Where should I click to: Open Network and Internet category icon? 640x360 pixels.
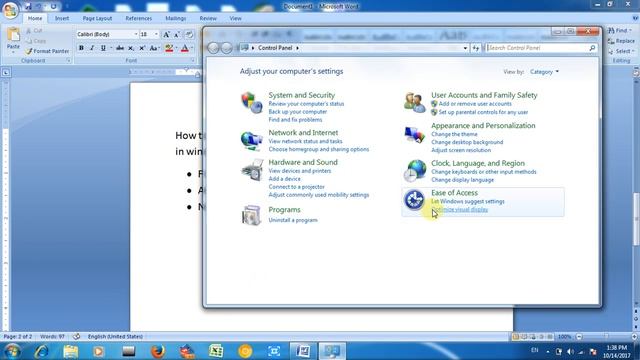tap(251, 140)
